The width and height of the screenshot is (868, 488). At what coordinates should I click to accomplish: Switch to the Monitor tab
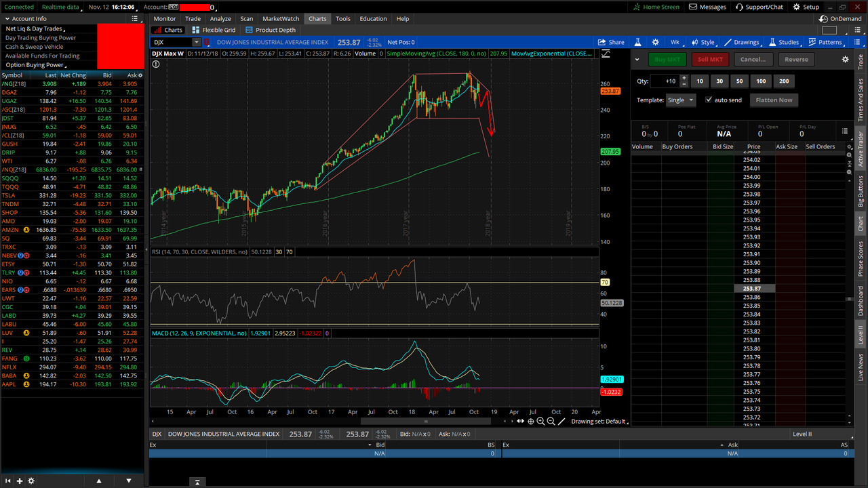[165, 18]
